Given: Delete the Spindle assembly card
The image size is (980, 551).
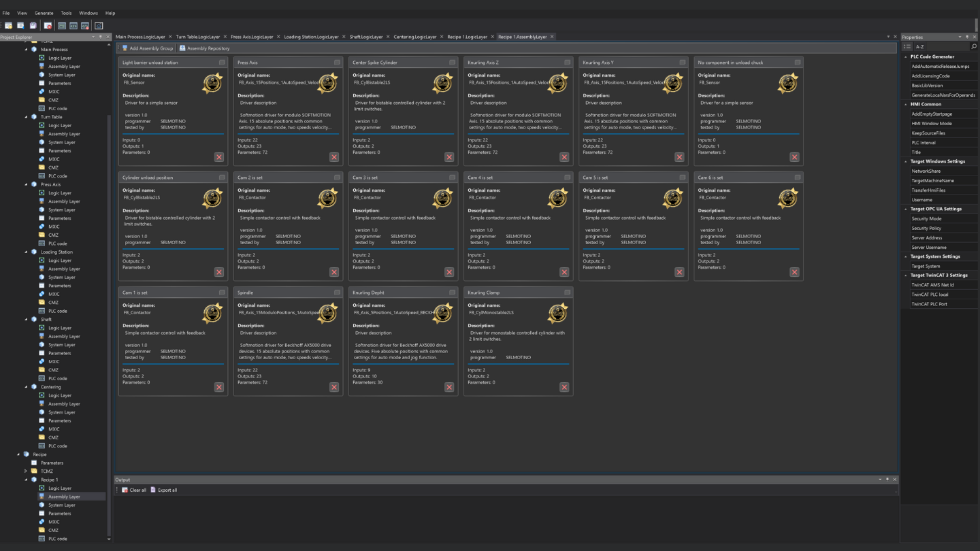Looking at the screenshot, I should [334, 387].
